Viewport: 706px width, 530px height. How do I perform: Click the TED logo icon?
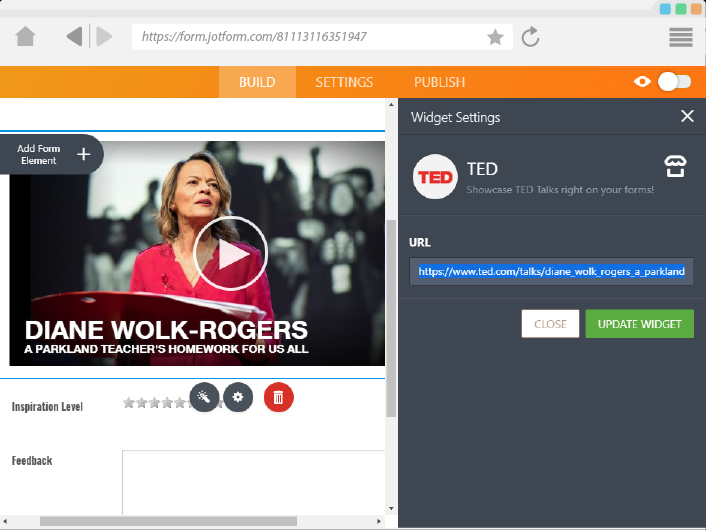click(x=435, y=177)
